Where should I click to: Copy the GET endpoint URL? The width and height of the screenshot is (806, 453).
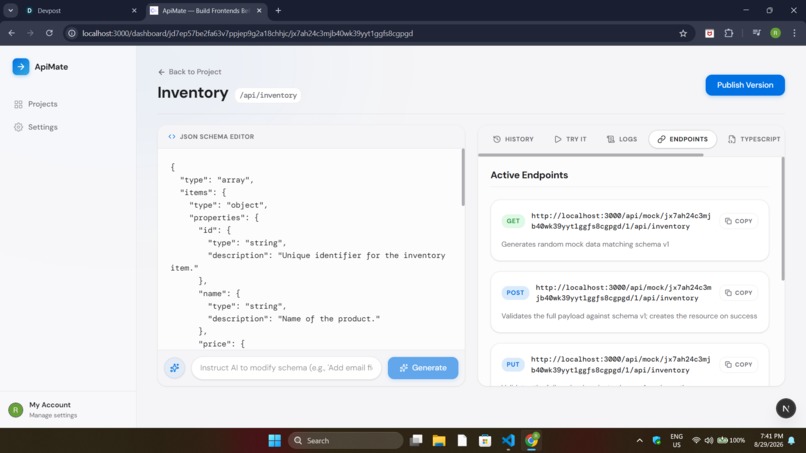coord(739,221)
